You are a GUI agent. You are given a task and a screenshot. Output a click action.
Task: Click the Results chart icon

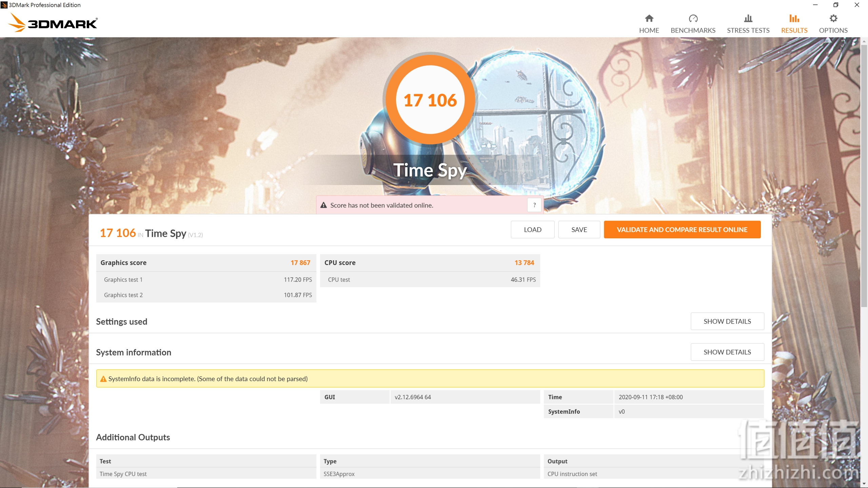[794, 18]
